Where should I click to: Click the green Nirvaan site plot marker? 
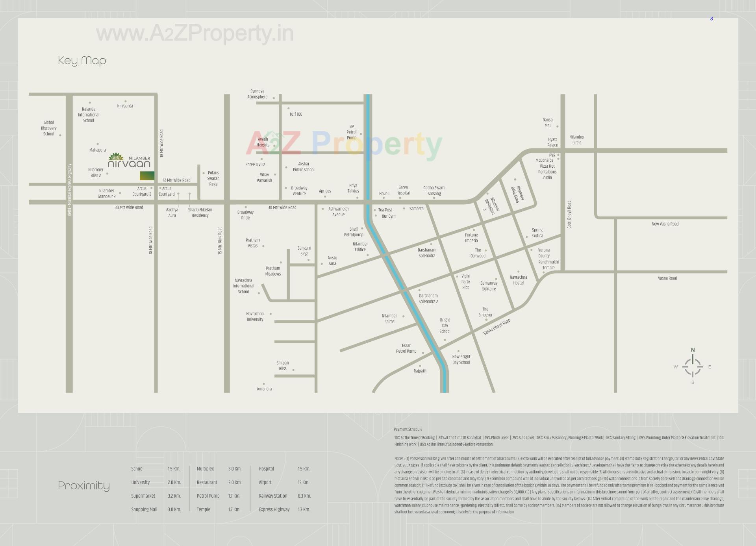pos(147,176)
